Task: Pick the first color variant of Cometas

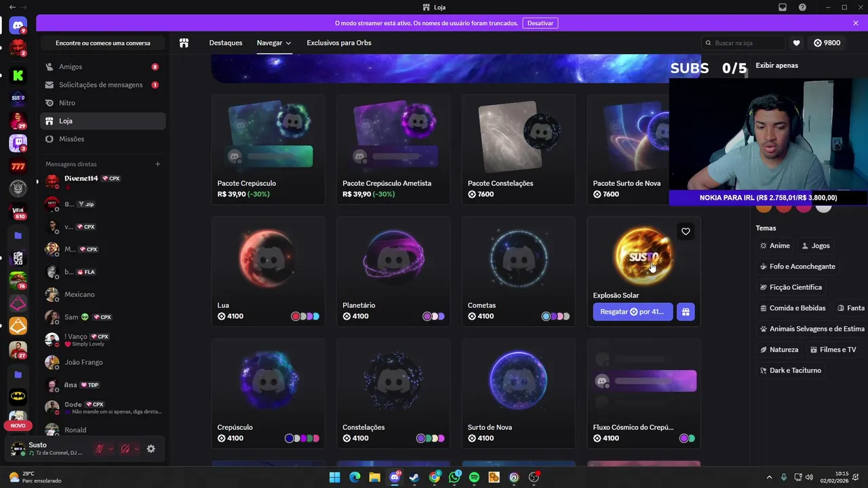Action: click(x=546, y=317)
